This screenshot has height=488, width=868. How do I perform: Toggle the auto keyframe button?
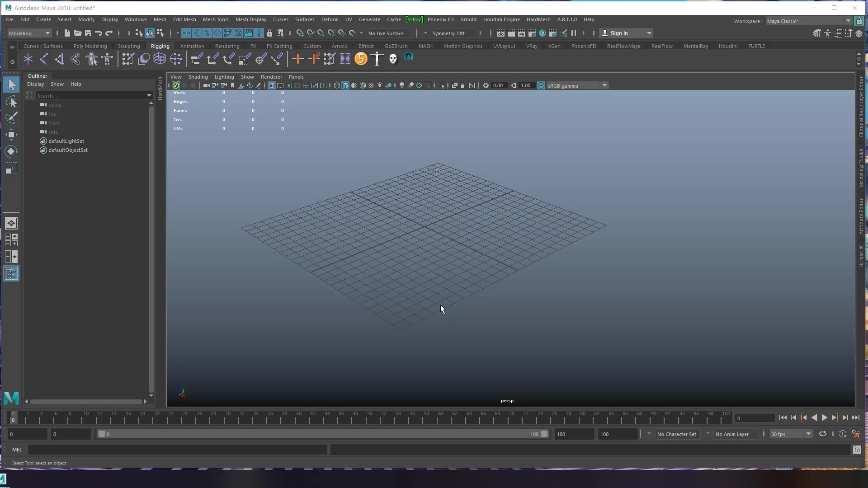click(843, 434)
